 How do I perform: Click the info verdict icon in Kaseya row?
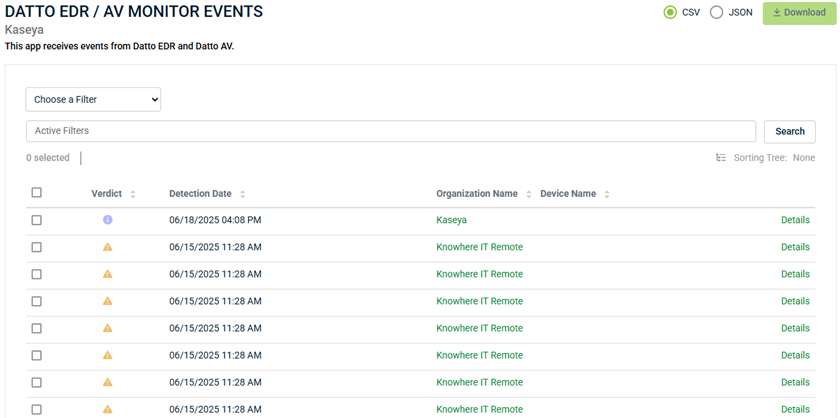(108, 220)
